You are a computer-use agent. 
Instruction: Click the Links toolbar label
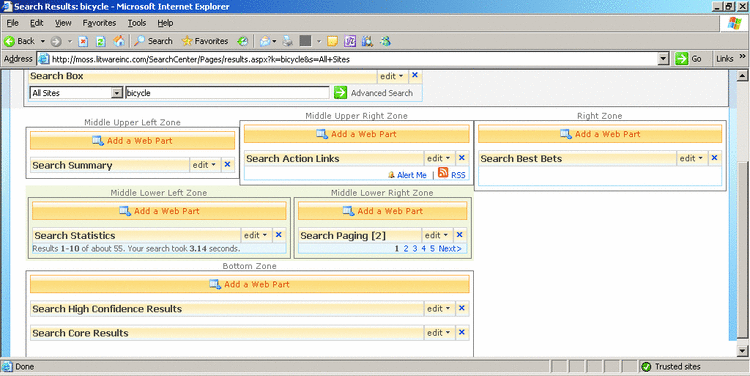pos(725,59)
